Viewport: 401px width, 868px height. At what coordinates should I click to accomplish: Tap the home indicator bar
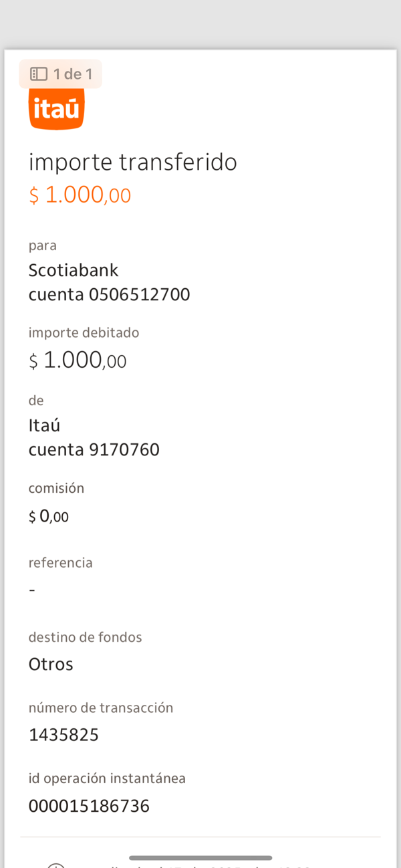click(200, 858)
